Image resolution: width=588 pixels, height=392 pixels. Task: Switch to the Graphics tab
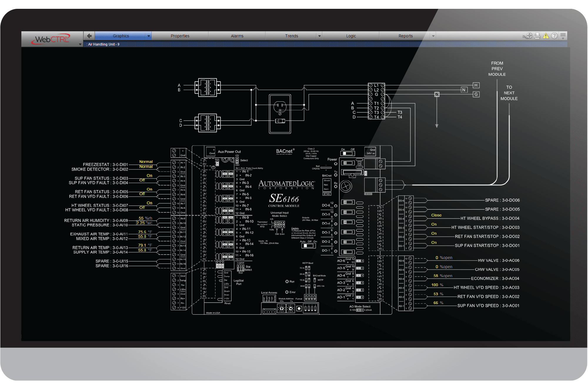click(x=121, y=36)
